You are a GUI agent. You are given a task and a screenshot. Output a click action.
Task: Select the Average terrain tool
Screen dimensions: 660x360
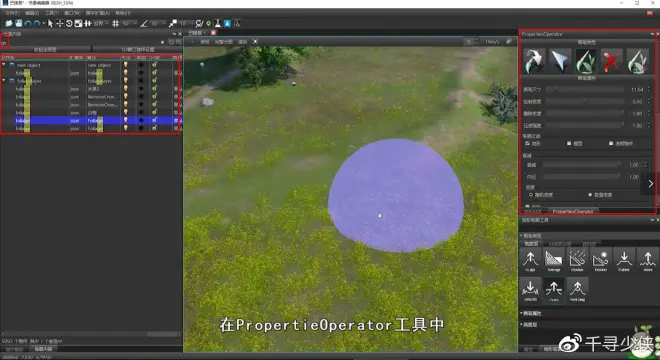pos(554,260)
